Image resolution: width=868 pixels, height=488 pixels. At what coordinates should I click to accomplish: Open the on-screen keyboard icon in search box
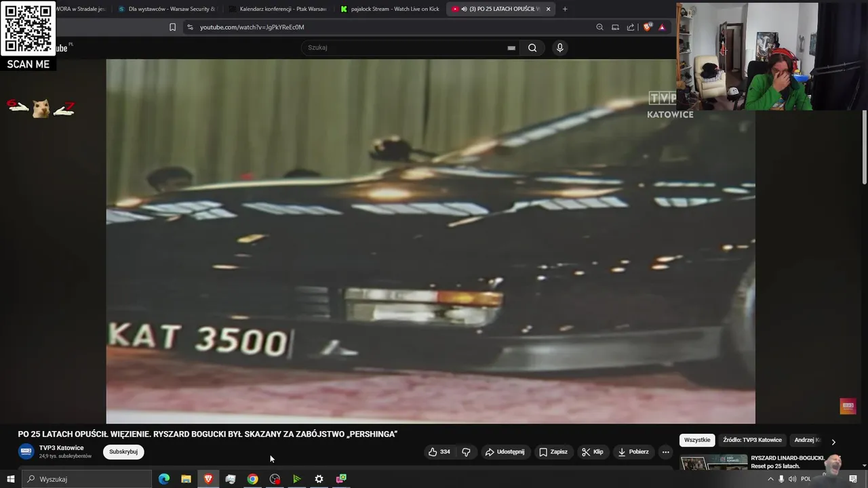(511, 47)
